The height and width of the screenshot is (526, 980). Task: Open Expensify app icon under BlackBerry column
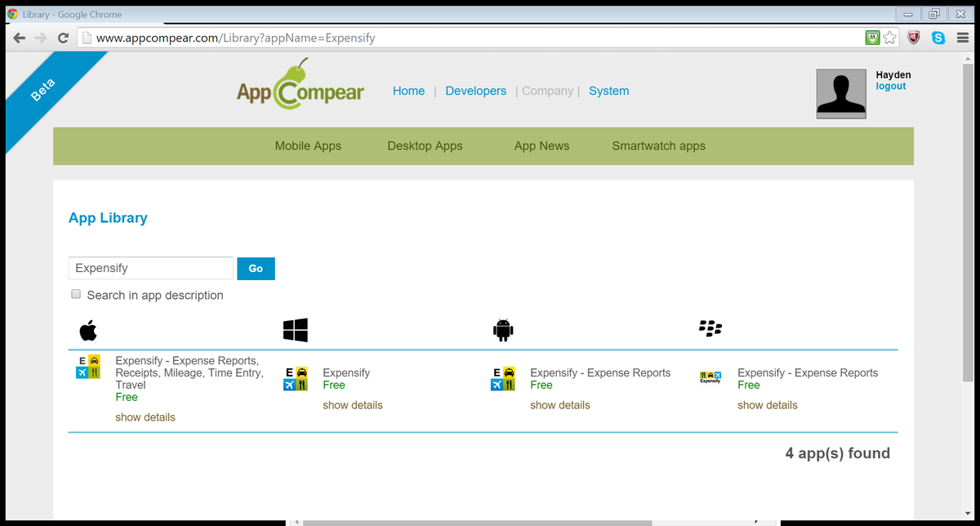tap(710, 377)
